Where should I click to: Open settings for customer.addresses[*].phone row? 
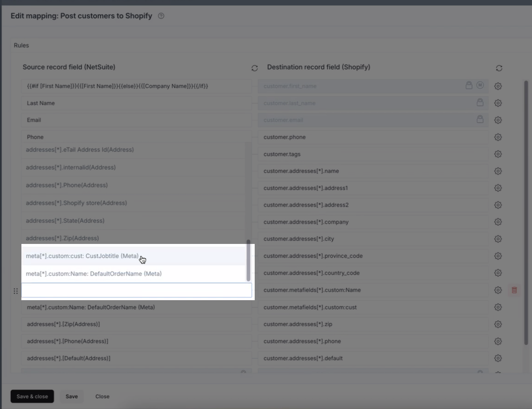(498, 341)
